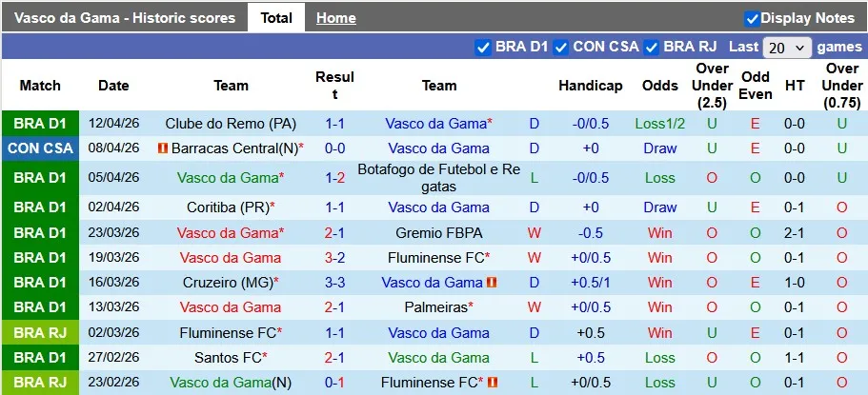Viewport: 868px width, 395px height.
Task: Open the Last 20 games dropdown
Action: pyautogui.click(x=787, y=47)
